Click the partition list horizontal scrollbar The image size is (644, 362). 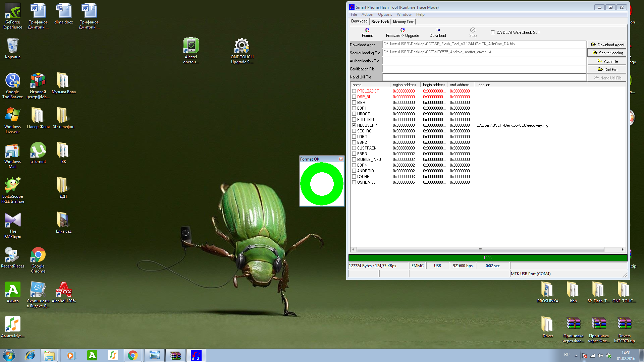[x=480, y=250]
